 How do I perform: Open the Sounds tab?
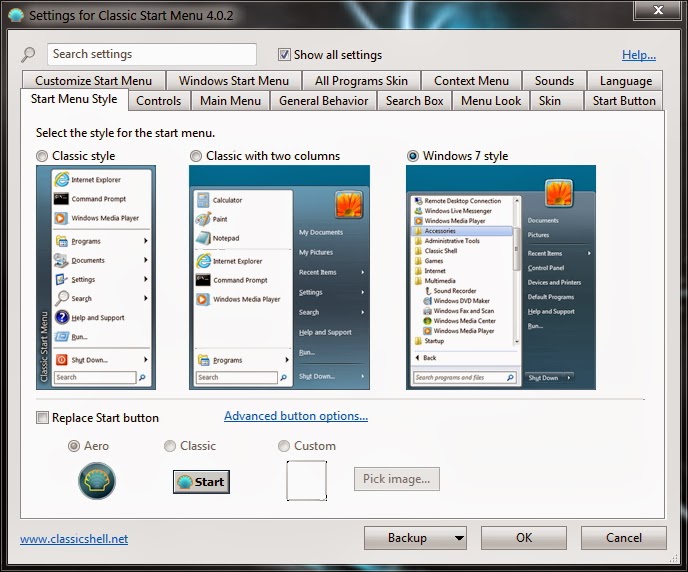(554, 81)
